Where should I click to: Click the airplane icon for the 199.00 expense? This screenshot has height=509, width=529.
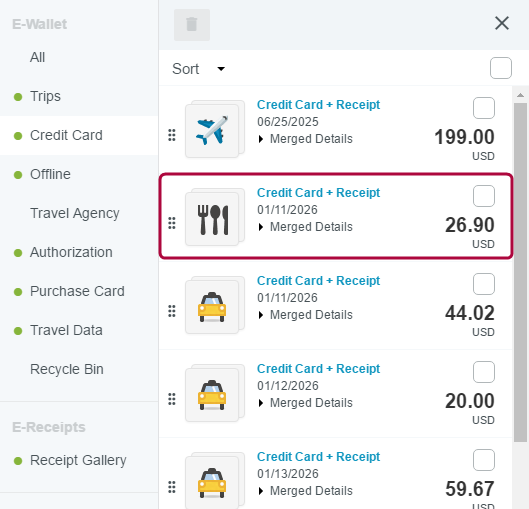pos(212,131)
